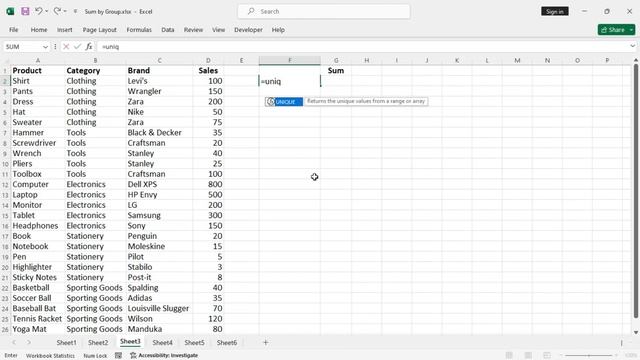Click the Sales header cell

(x=208, y=71)
